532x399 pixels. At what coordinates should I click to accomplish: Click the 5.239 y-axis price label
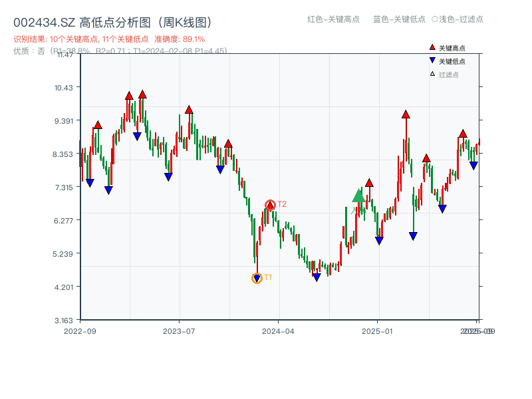63,254
